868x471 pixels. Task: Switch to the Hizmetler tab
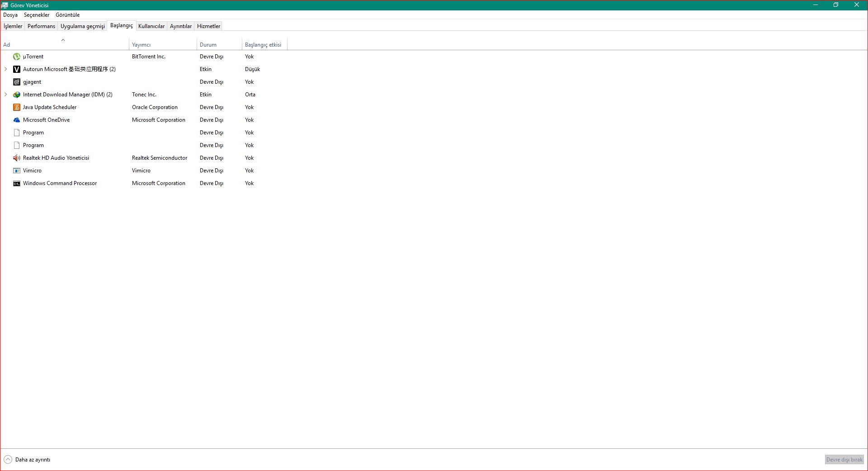[x=208, y=26]
